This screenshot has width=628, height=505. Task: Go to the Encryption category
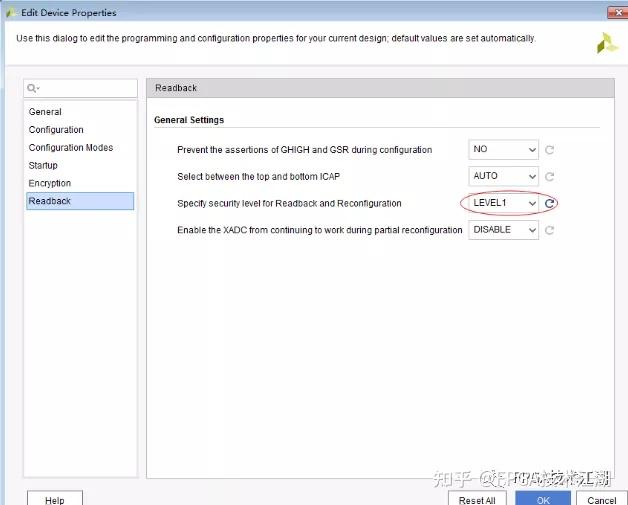point(80,183)
